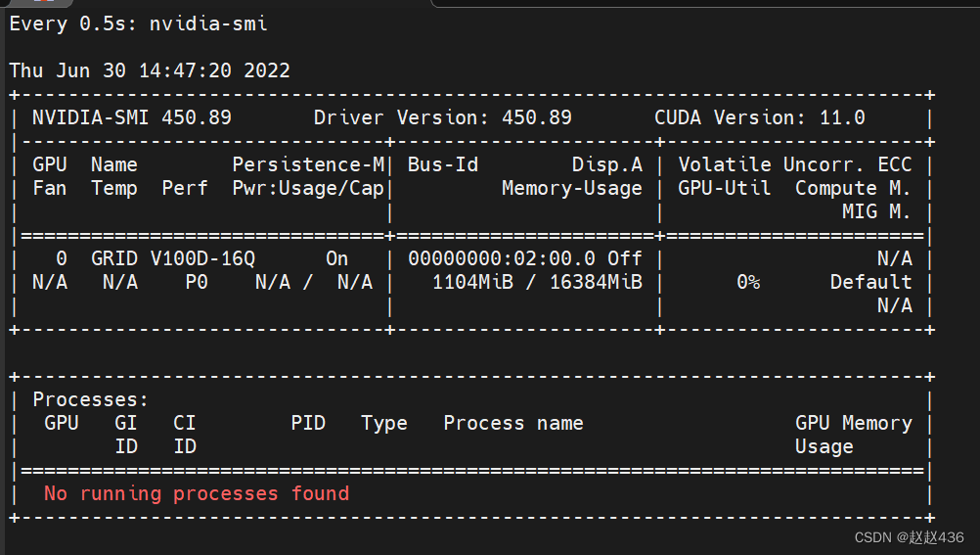Click the Compute M. value "Default"
The height and width of the screenshot is (555, 980).
pos(870,282)
